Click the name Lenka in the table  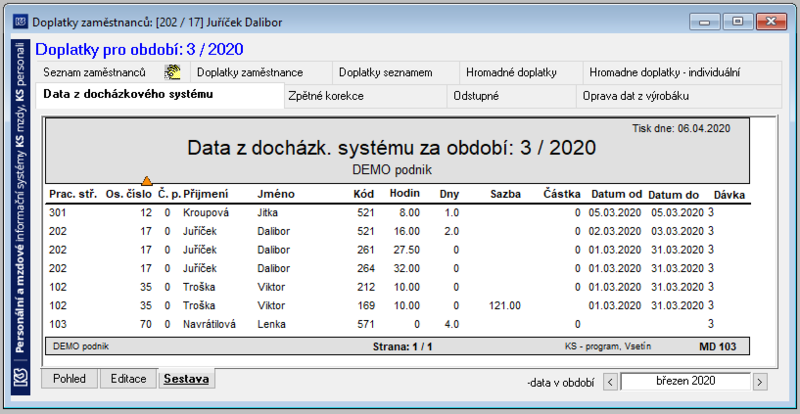point(271,324)
